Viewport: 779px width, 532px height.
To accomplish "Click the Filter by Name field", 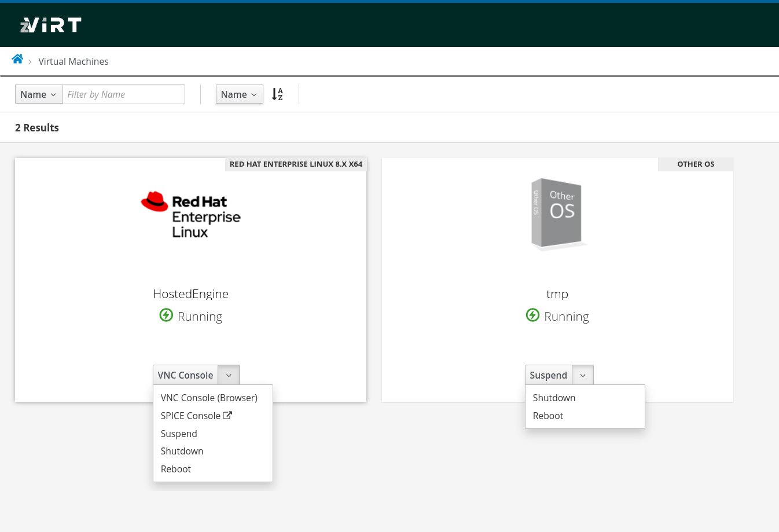I will click(x=124, y=94).
